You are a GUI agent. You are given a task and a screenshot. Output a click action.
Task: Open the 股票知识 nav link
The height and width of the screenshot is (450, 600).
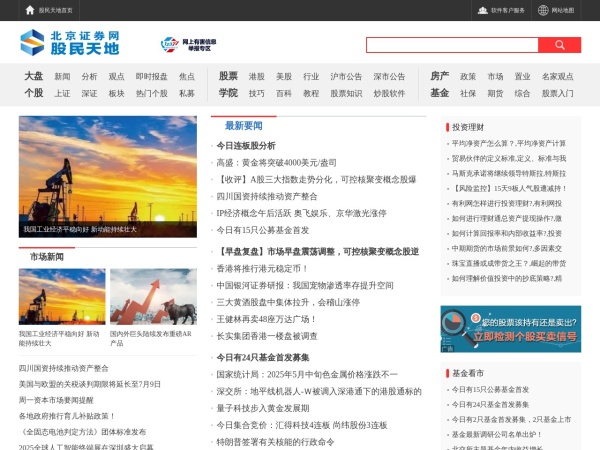(x=346, y=93)
